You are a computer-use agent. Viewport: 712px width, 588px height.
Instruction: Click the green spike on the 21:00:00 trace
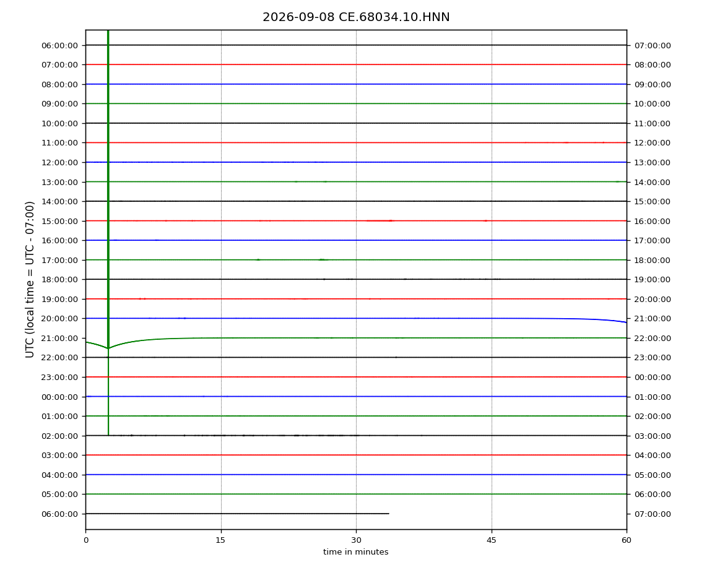[x=108, y=233]
